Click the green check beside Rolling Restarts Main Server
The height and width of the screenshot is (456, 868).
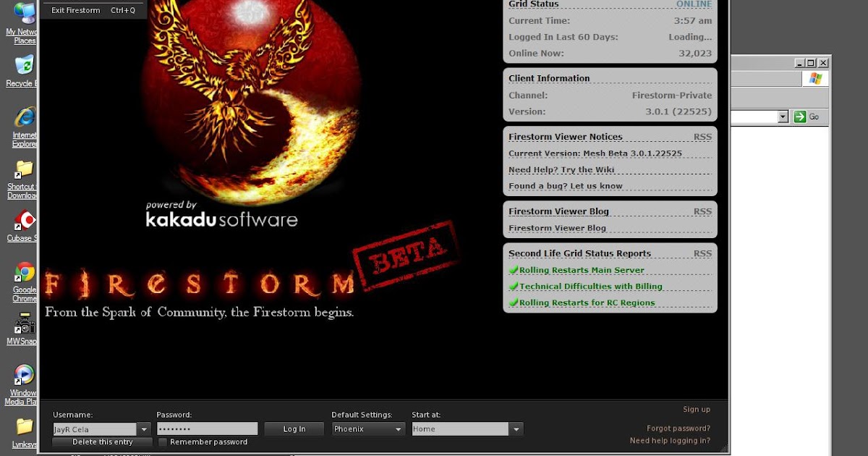pyautogui.click(x=514, y=270)
